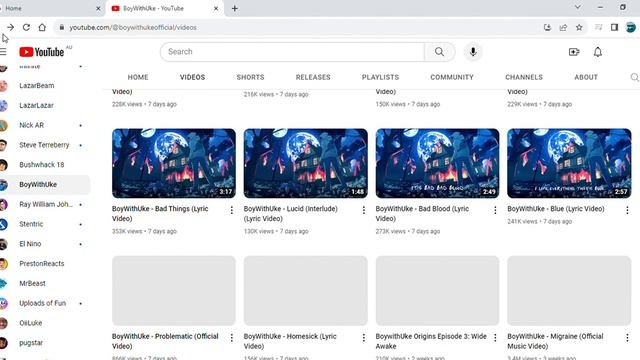Open Ray William Johnson subscription in sidebar
The height and width of the screenshot is (360, 640).
click(x=45, y=204)
